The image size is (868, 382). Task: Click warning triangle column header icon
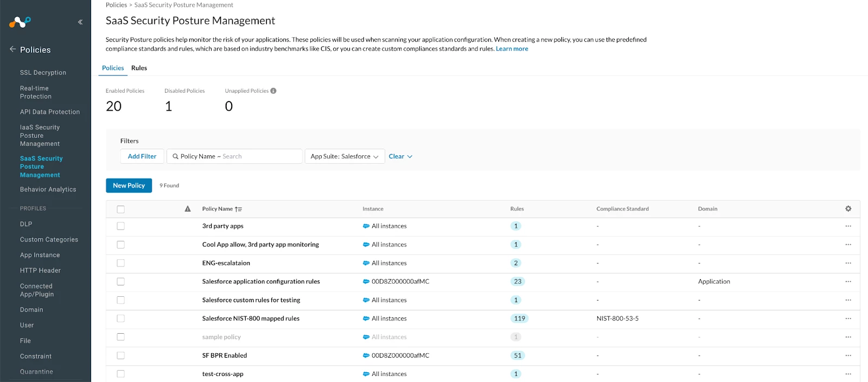point(188,209)
